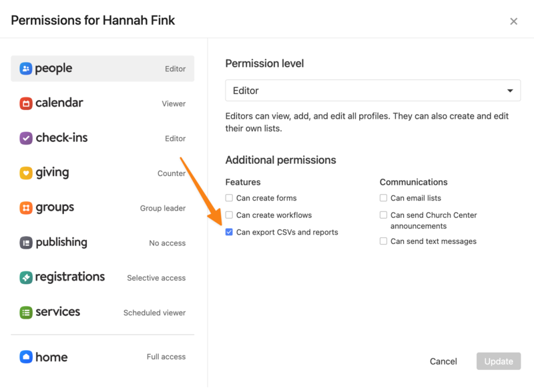
Task: Enable Can email lists
Action: pos(384,198)
